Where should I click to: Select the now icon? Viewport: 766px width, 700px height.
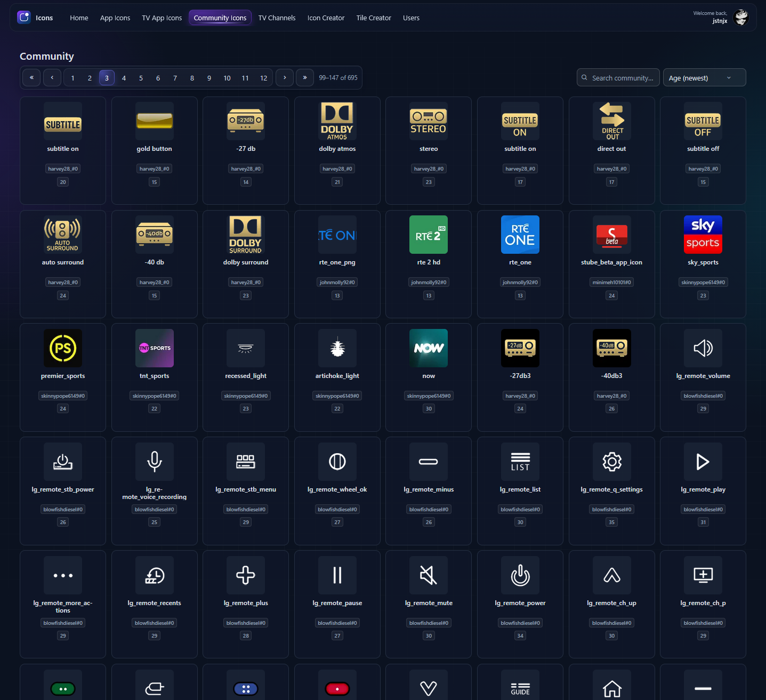[429, 348]
